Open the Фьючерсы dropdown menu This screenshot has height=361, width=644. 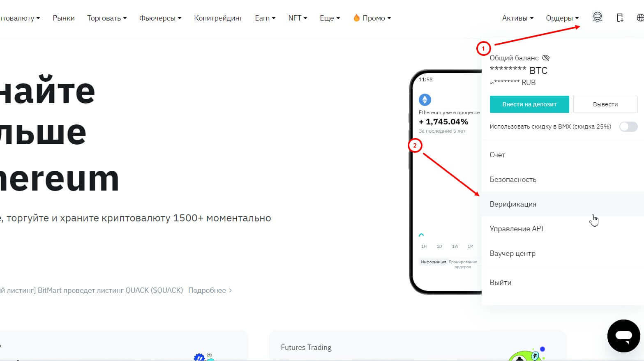(x=160, y=18)
